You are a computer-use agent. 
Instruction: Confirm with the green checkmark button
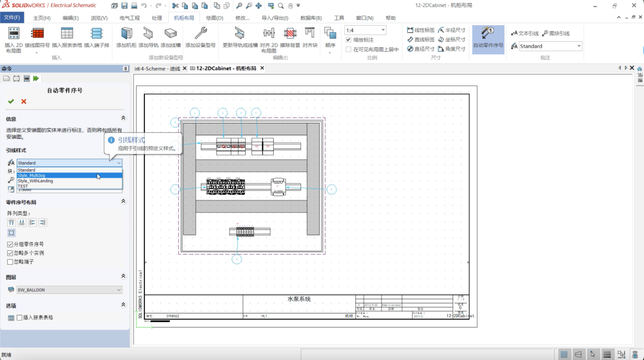click(11, 101)
